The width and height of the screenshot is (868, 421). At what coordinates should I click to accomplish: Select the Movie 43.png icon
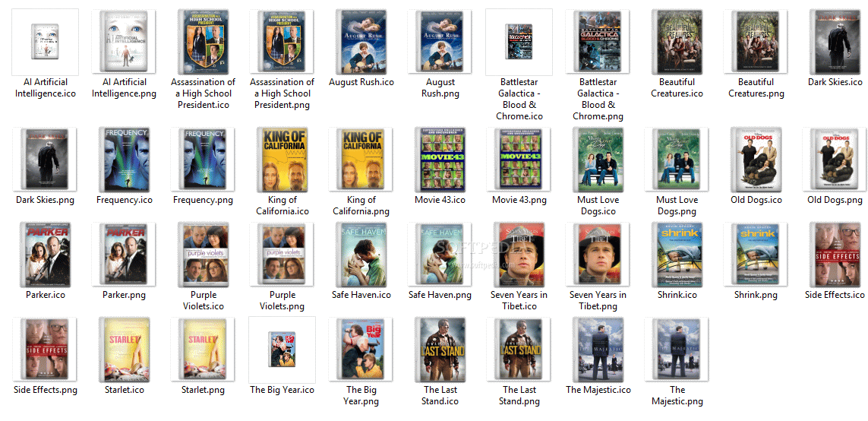[x=519, y=160]
